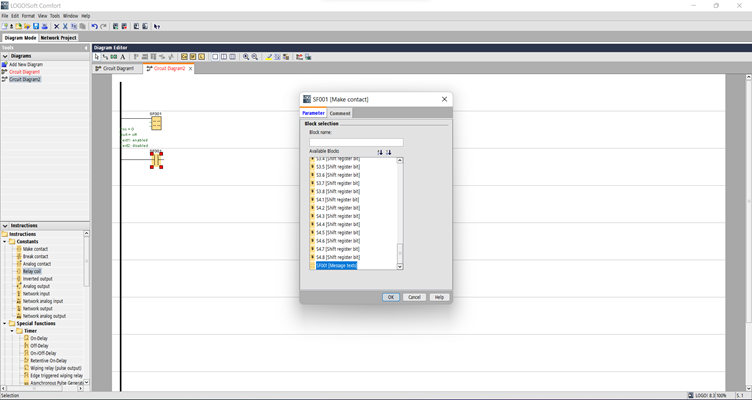
Task: Click the Break contact instruction
Action: pyautogui.click(x=35, y=256)
